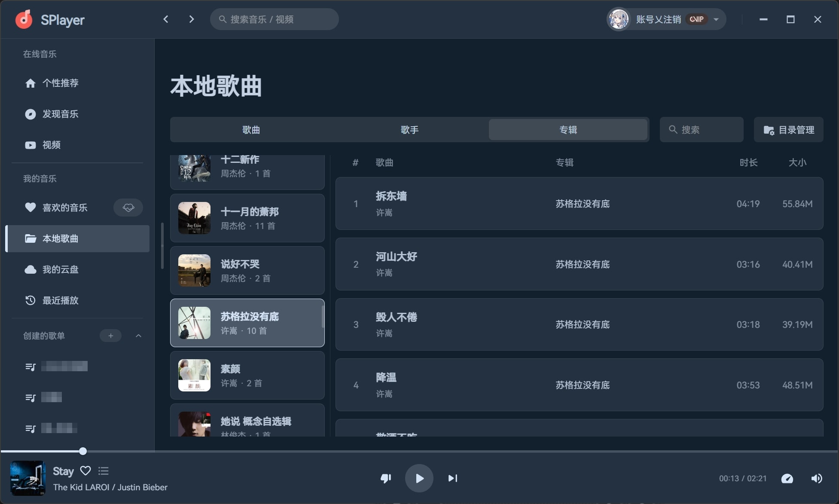Collapse the 创建的歌单 section chevron
The image size is (839, 504).
pos(138,336)
